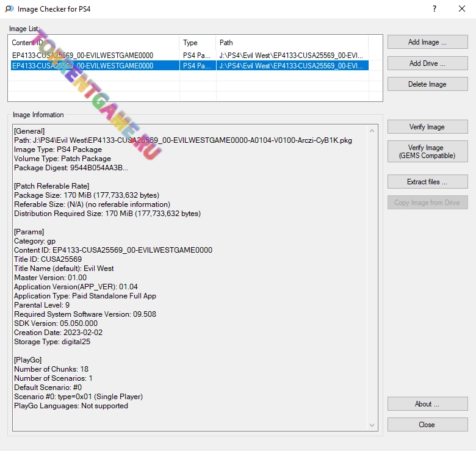Click the Add Image button
Screen dimensions: 476x451
(427, 42)
